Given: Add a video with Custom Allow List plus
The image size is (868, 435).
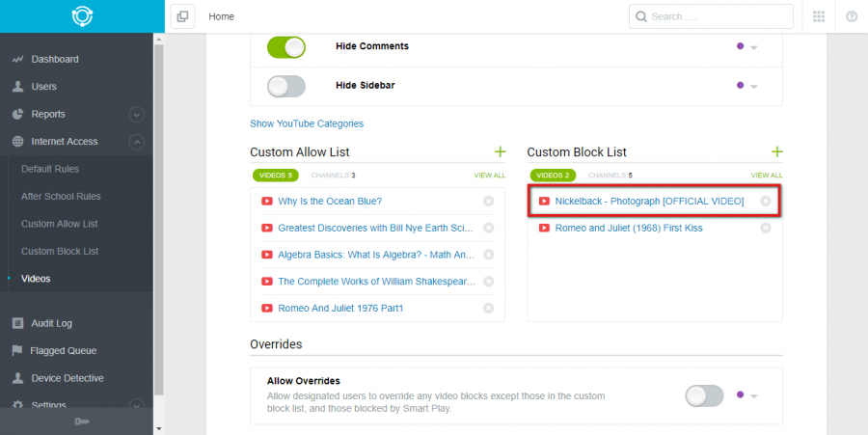Looking at the screenshot, I should click(x=500, y=151).
